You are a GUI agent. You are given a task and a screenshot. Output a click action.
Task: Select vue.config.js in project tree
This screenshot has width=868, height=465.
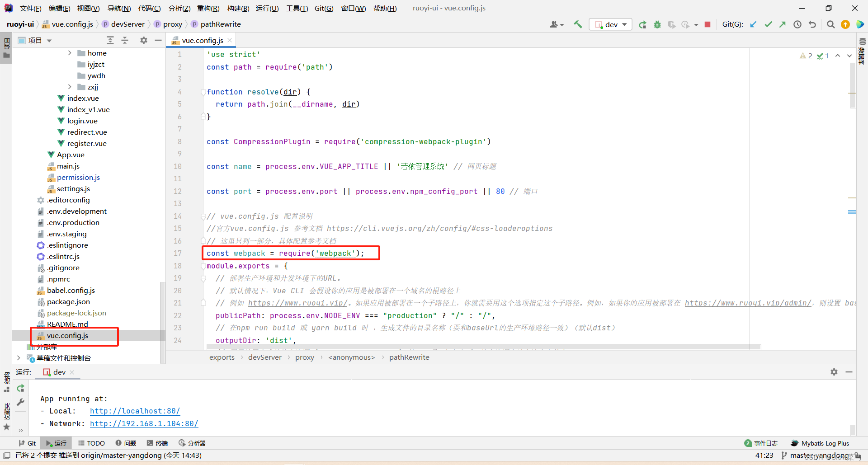coord(67,336)
